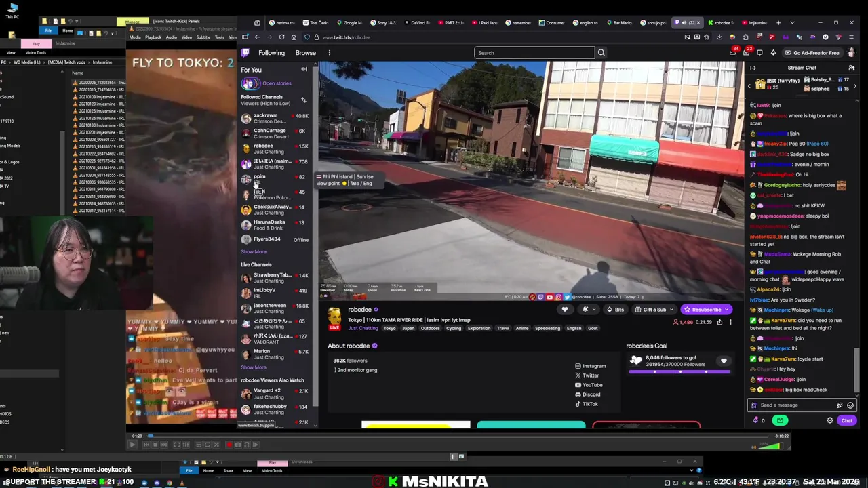Click the purple Chat send button
This screenshot has width=868, height=488.
click(847, 420)
